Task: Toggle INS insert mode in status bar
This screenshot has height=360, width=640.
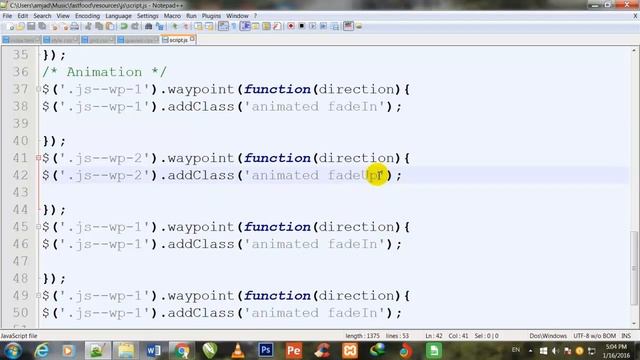Action: point(626,336)
